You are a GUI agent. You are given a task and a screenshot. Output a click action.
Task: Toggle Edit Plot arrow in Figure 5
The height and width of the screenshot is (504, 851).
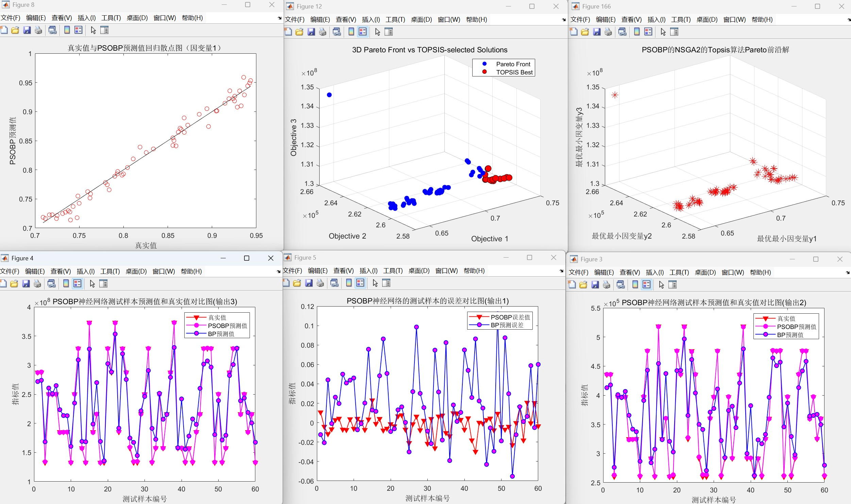click(x=375, y=283)
